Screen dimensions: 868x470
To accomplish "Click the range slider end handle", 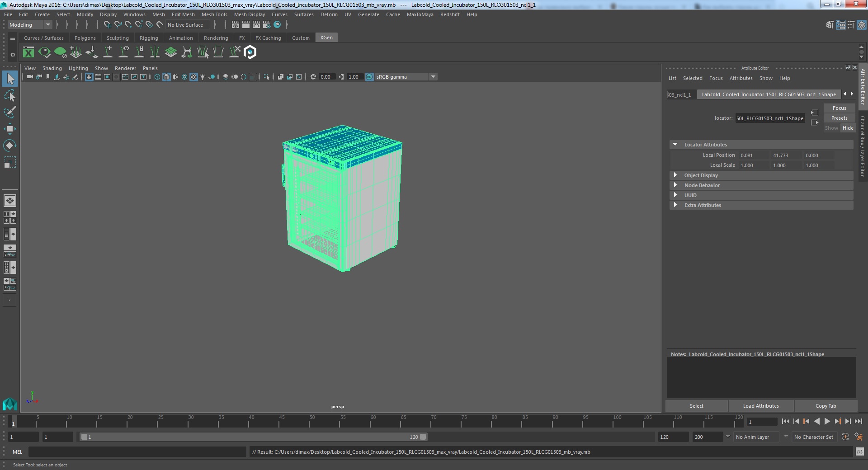I will coord(423,437).
